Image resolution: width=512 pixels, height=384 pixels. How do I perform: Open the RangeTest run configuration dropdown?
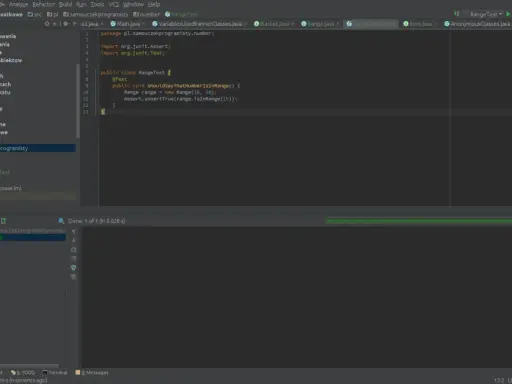[x=486, y=14]
